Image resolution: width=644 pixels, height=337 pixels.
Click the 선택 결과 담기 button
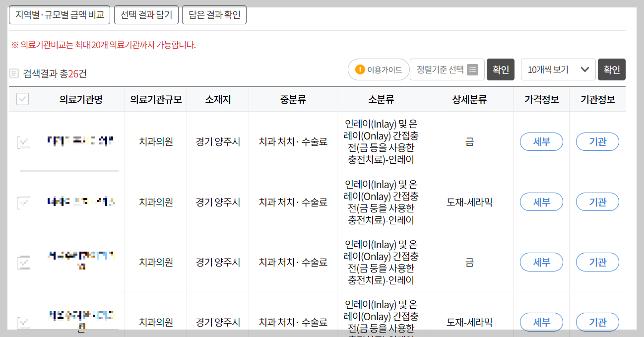tap(146, 15)
